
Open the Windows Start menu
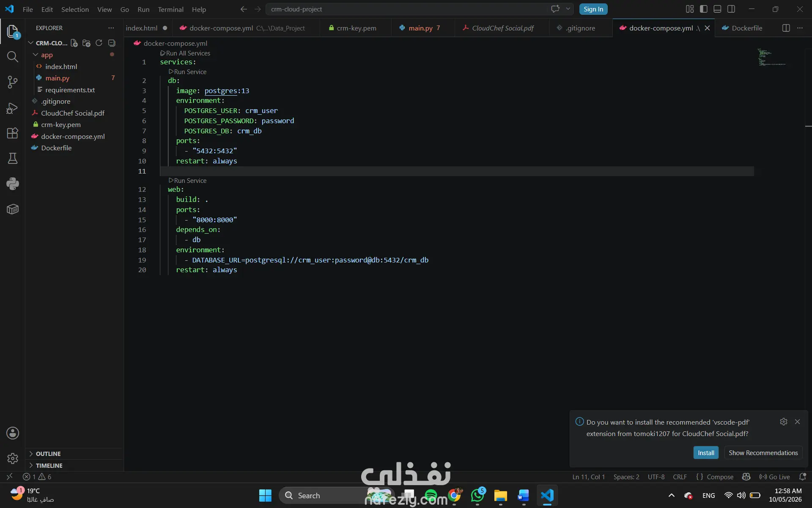[x=265, y=495]
